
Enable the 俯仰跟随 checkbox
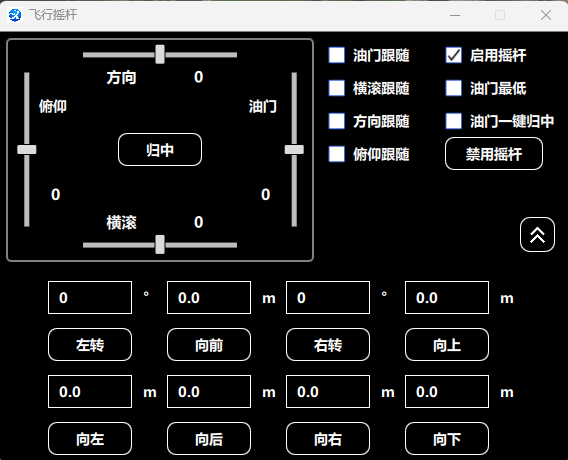coord(337,154)
